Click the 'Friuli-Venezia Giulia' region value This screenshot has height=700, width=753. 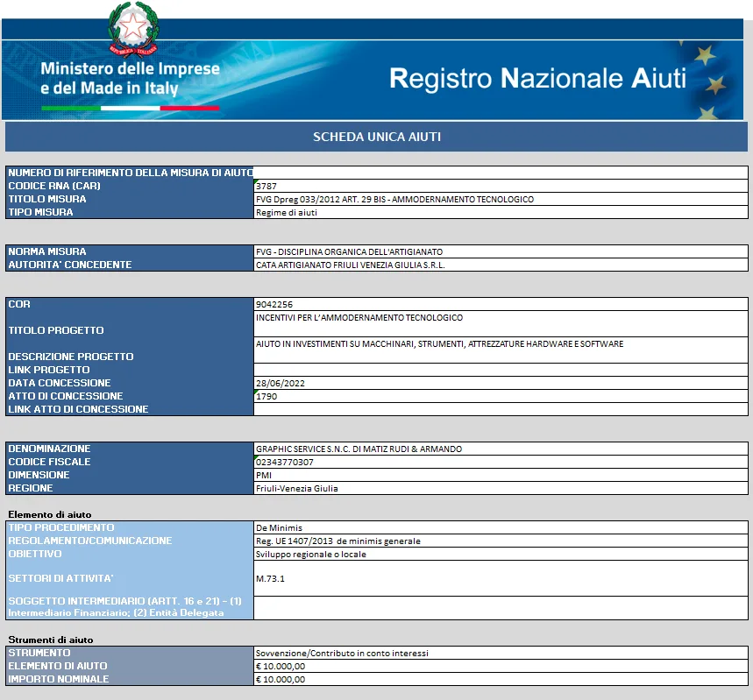(x=297, y=488)
